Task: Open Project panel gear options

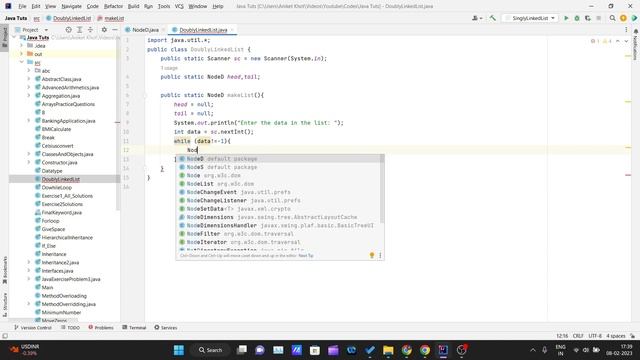Action: click(x=104, y=30)
